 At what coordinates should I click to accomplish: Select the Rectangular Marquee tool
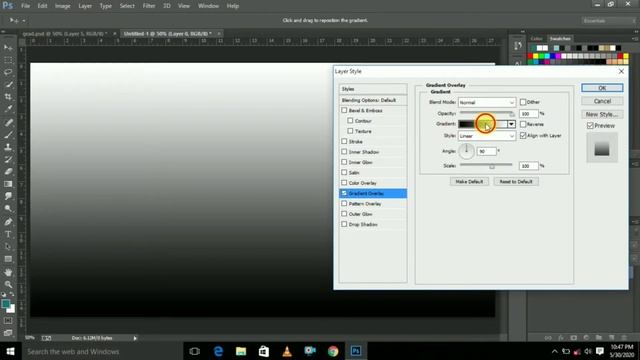(x=8, y=60)
